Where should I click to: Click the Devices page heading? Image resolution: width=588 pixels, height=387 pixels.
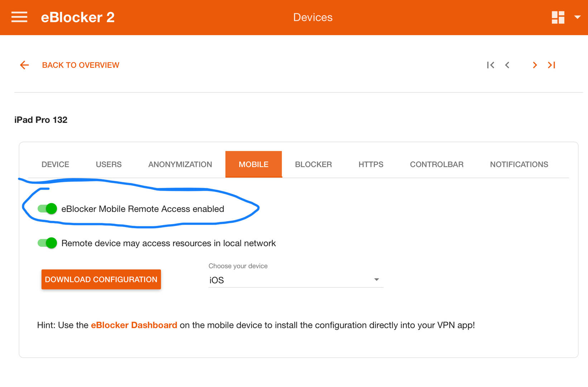(313, 17)
